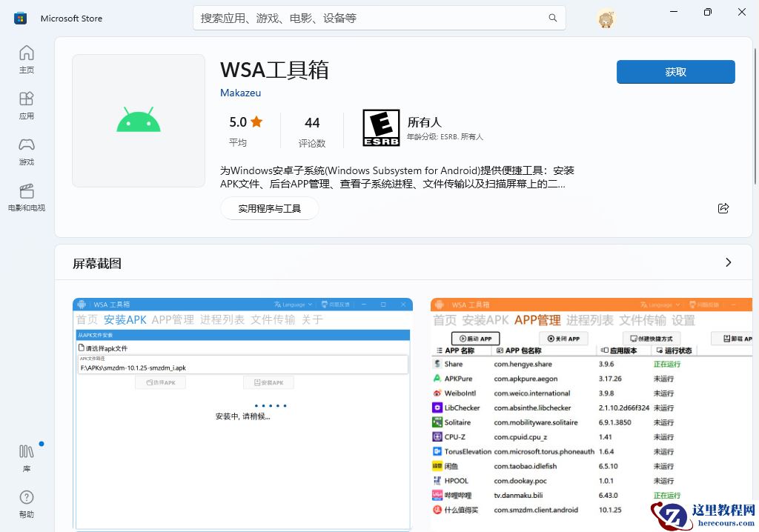Open the Makazeu developer link
759x532 pixels.
tap(240, 93)
